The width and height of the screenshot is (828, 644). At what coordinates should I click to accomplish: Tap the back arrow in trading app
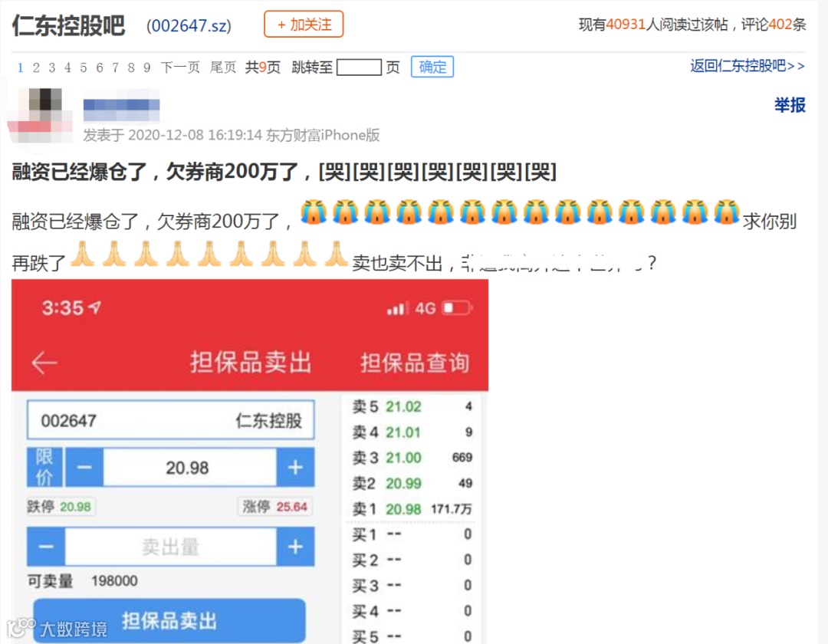[44, 363]
